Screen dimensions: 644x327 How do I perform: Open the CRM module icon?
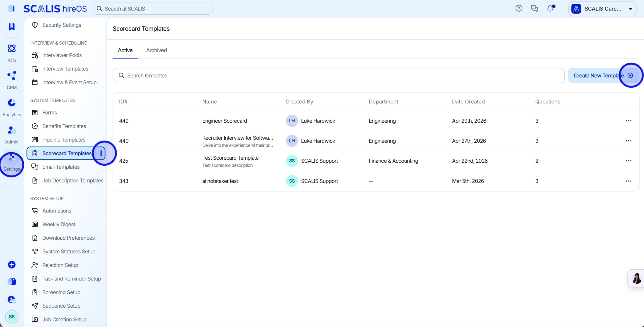coord(12,76)
